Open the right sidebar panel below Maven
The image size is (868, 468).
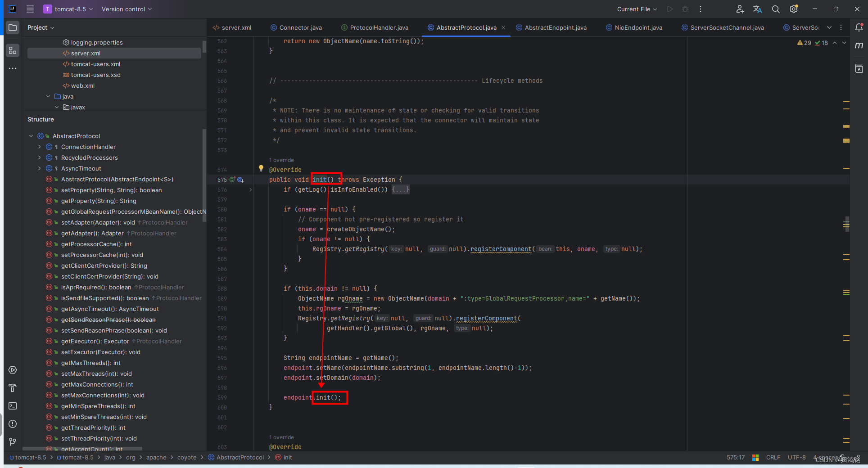click(859, 68)
